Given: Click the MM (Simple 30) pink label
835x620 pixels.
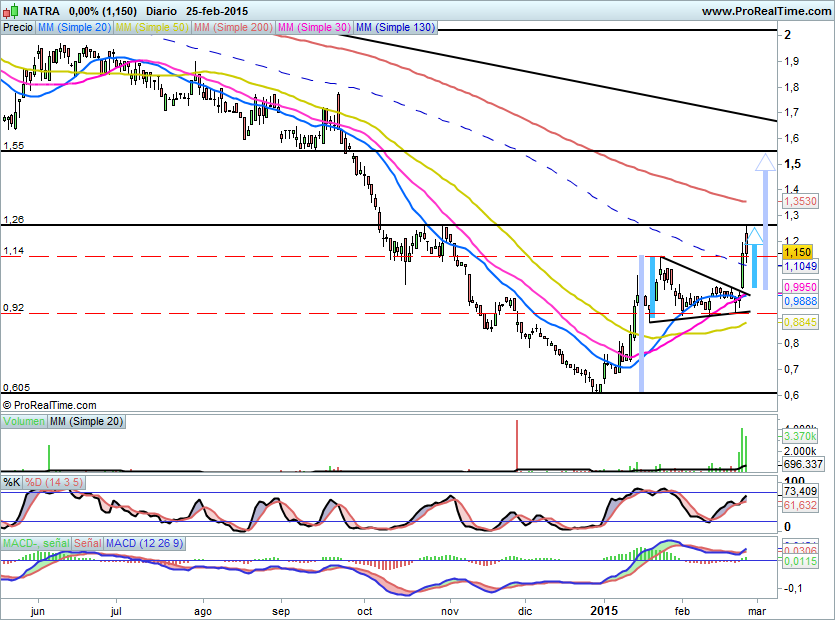Looking at the screenshot, I should (313, 28).
